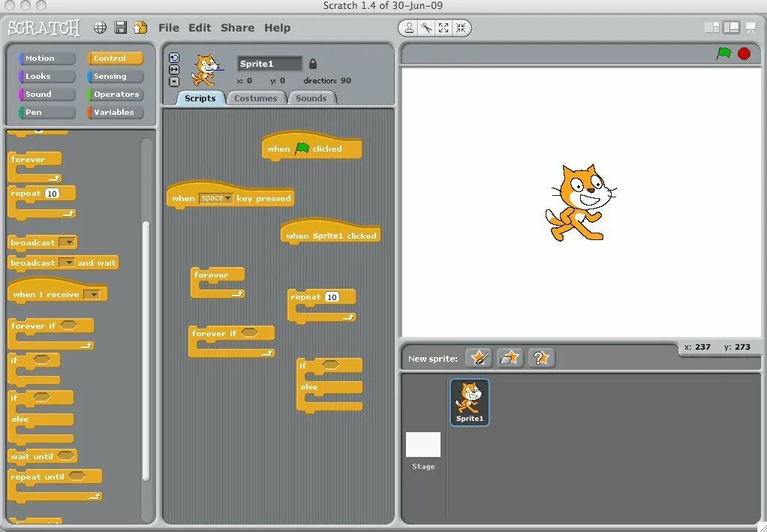Image resolution: width=767 pixels, height=532 pixels.
Task: Click the palette if else block
Action: pos(41,418)
